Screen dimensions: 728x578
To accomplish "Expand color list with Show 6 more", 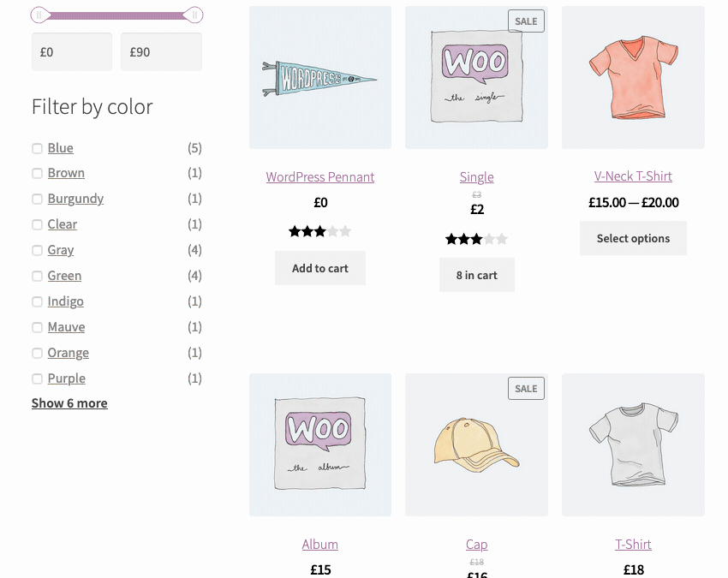I will click(69, 403).
